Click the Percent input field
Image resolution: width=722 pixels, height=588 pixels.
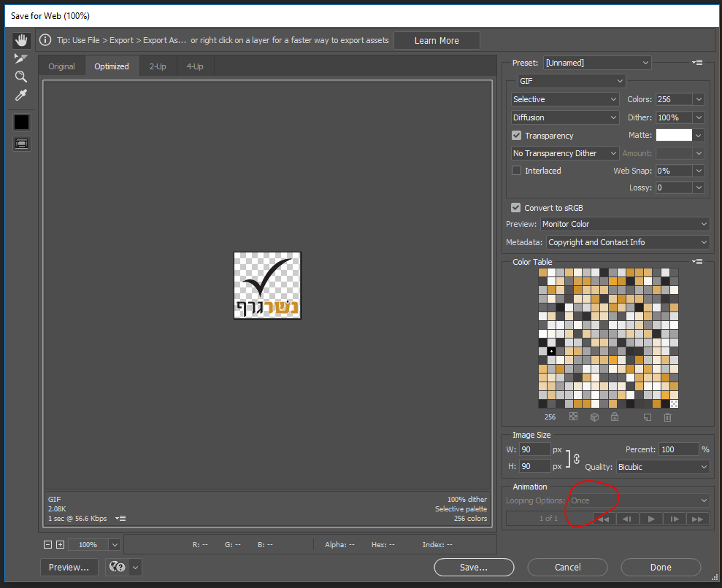(679, 449)
